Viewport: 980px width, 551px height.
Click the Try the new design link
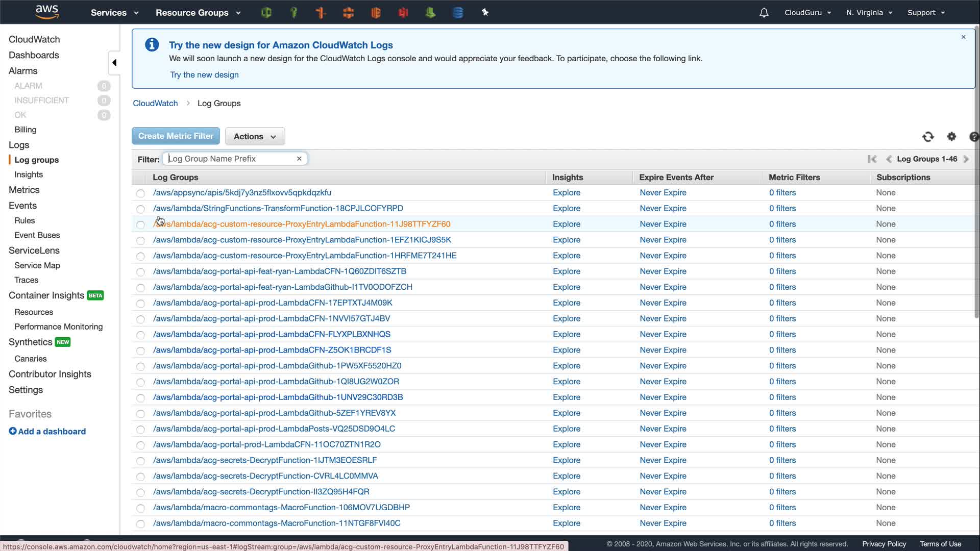click(x=204, y=75)
